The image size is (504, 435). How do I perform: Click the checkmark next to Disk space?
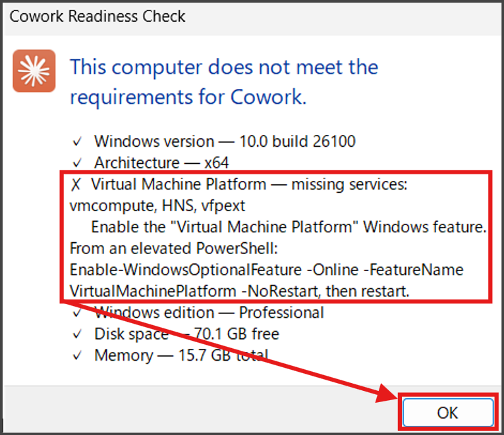pyautogui.click(x=78, y=334)
